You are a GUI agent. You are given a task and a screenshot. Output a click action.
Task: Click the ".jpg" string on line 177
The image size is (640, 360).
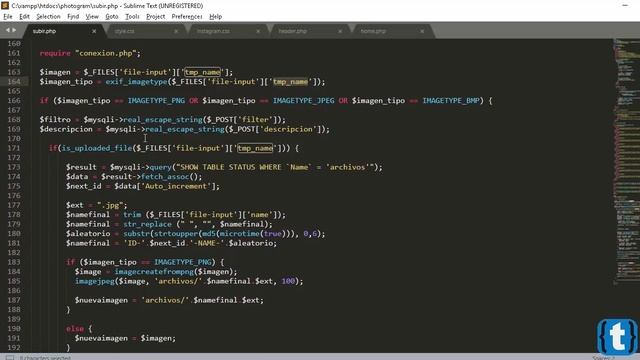(x=110, y=205)
